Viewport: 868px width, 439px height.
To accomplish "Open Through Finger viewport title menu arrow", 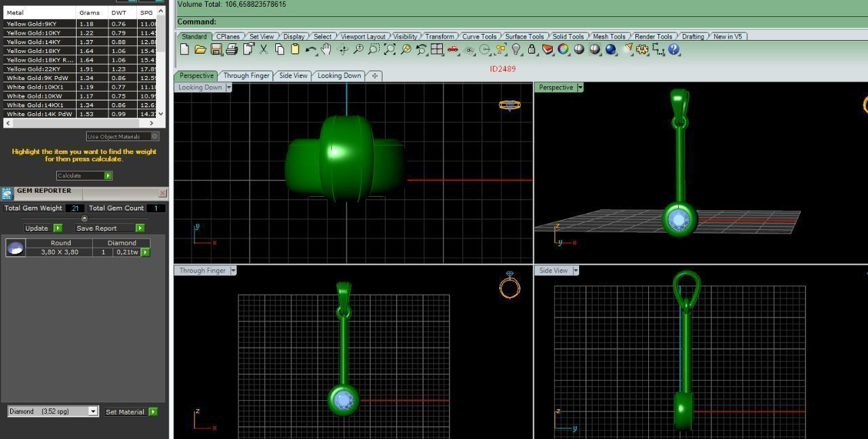I will click(233, 271).
